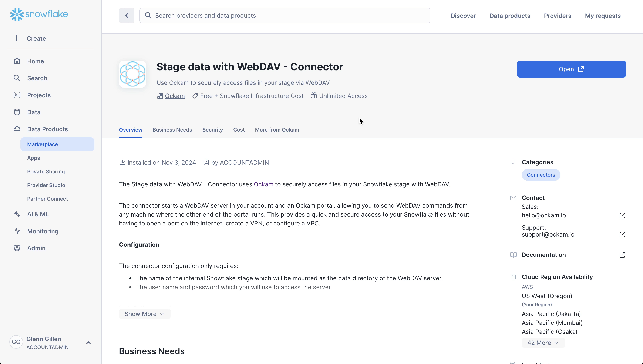Screen dimensions: 643x364
Task: Switch to the Cost tab
Action: tap(239, 130)
